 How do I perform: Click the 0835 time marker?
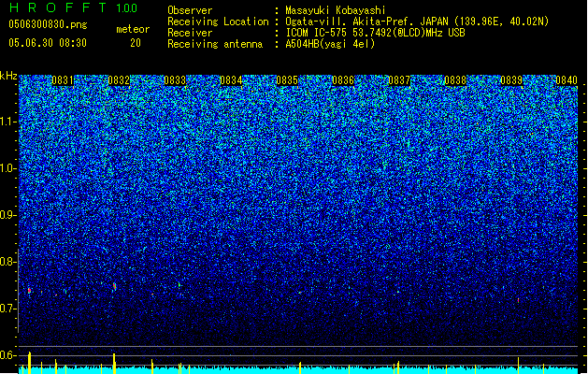[x=287, y=80]
